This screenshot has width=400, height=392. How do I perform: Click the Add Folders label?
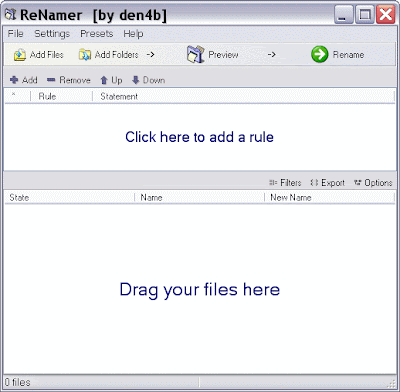116,54
